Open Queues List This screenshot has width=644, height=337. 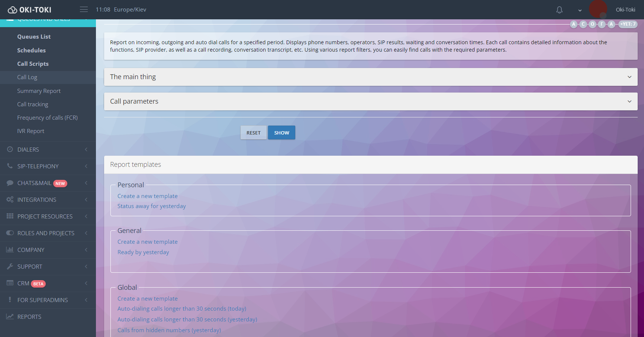(x=34, y=36)
